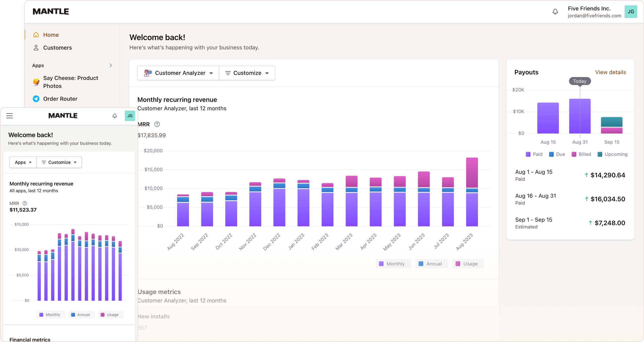Toggle the Monthly series in the chart legend
Image resolution: width=644 pixels, height=342 pixels.
click(393, 263)
